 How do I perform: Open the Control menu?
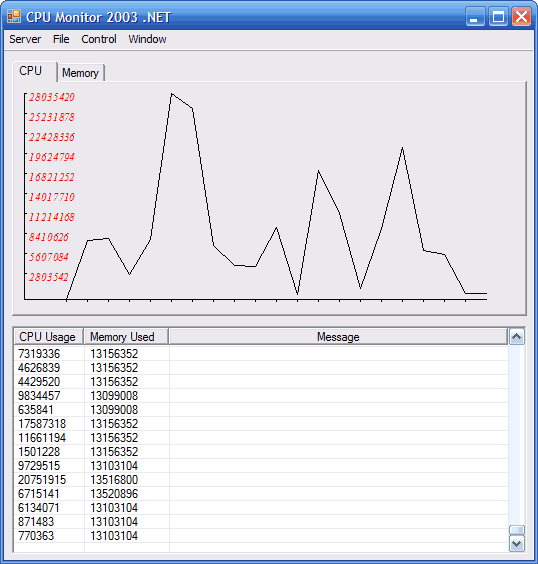99,39
